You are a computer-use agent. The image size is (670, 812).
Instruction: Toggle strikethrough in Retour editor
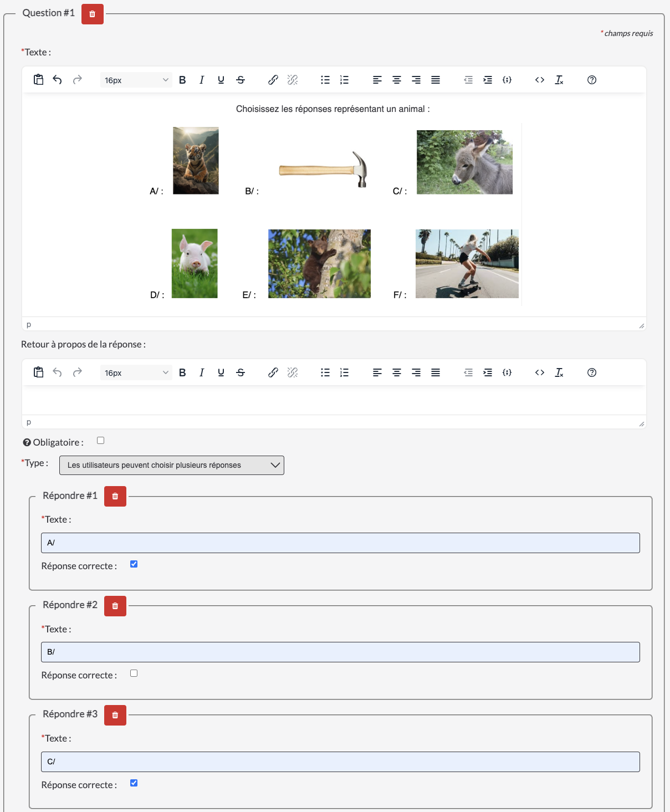241,372
